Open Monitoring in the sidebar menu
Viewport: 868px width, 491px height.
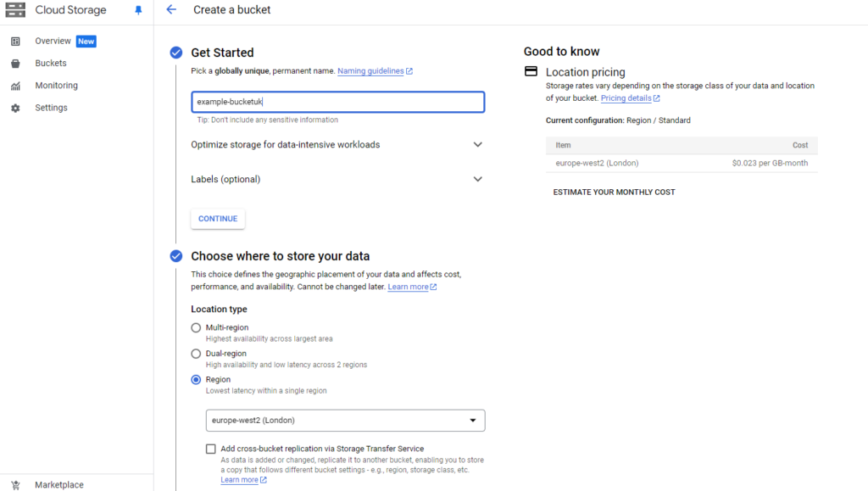(57, 86)
